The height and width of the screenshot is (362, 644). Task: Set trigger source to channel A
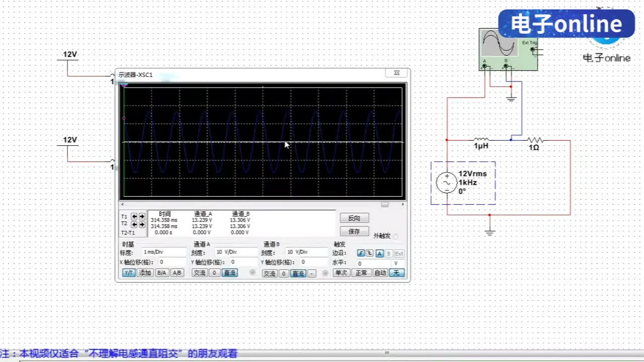[x=380, y=253]
